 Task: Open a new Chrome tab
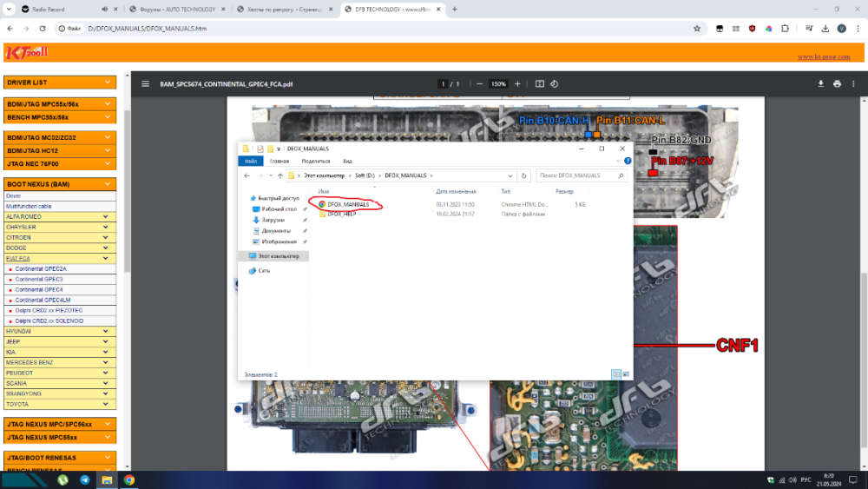tap(455, 10)
